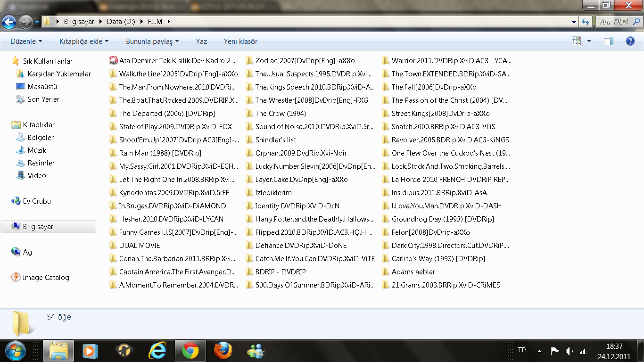The image size is (644, 362).
Task: Open Windows Explorer in the taskbar
Action: pyautogui.click(x=58, y=351)
